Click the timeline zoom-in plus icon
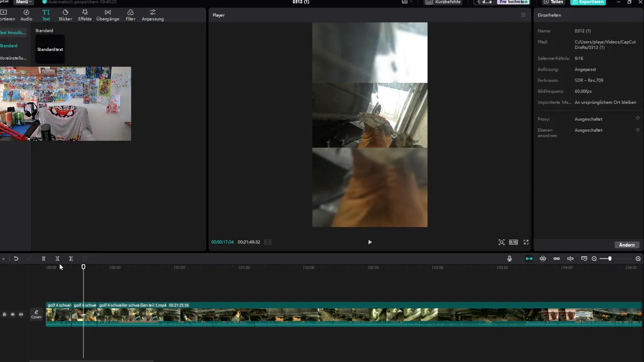The width and height of the screenshot is (644, 362). pyautogui.click(x=638, y=258)
